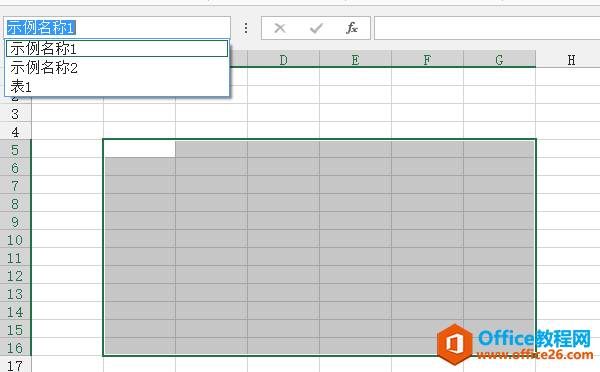Select row 4 header

15,132
